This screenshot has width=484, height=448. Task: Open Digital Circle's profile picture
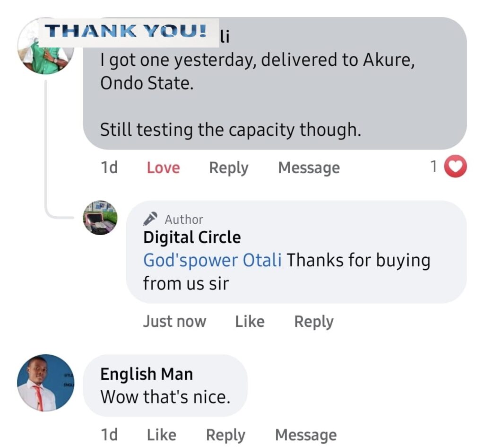100,218
